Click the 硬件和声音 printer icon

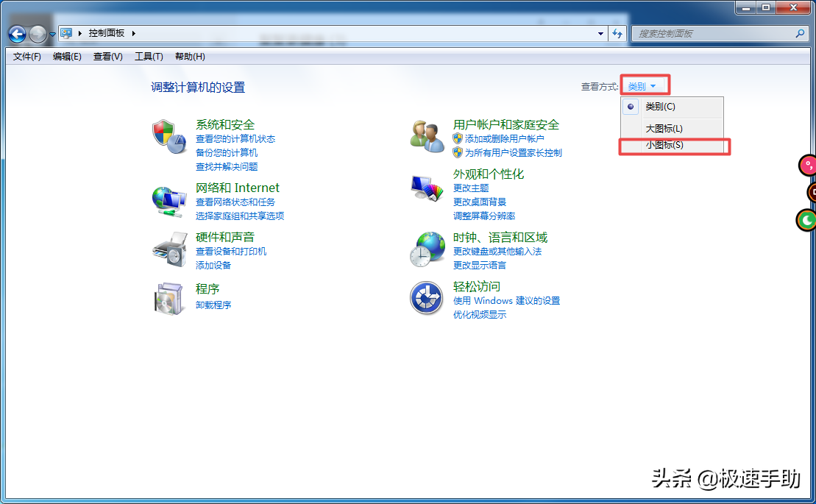tap(170, 250)
